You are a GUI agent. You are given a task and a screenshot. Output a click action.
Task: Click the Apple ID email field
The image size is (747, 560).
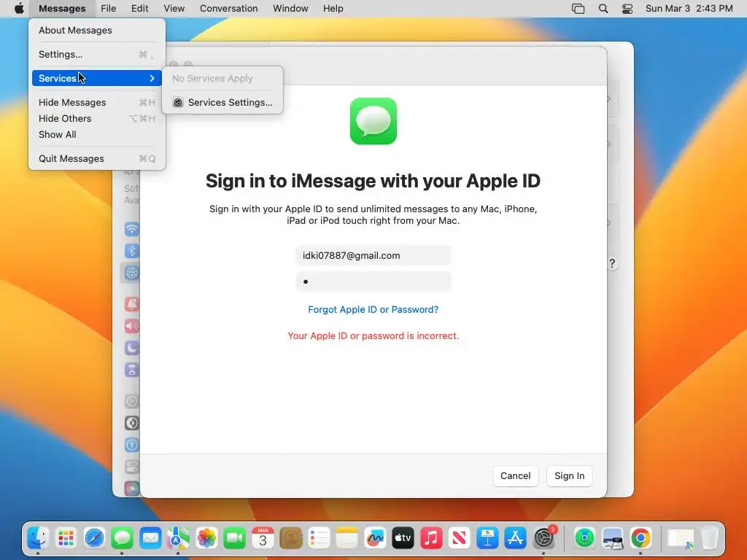[373, 255]
